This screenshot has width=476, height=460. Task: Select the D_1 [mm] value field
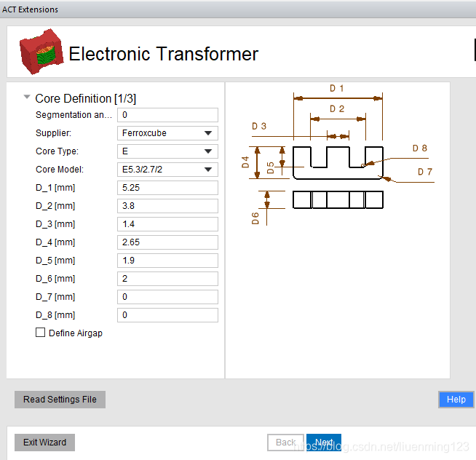[167, 188]
